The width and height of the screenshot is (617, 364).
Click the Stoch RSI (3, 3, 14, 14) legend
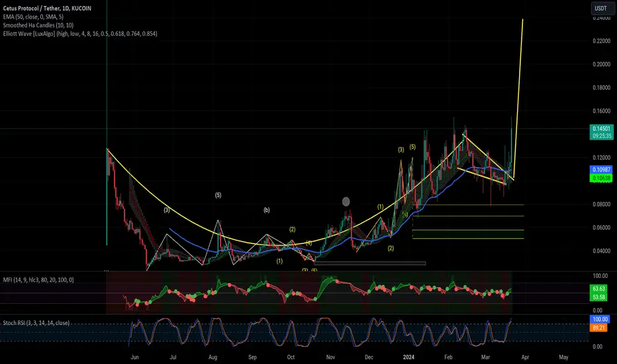pyautogui.click(x=36, y=323)
